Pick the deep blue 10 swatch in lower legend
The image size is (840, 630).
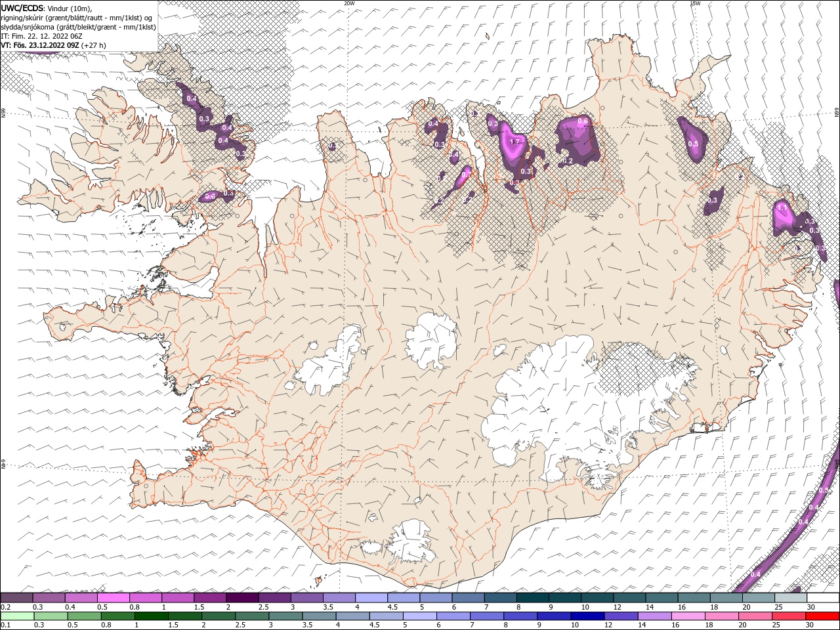[x=587, y=616]
